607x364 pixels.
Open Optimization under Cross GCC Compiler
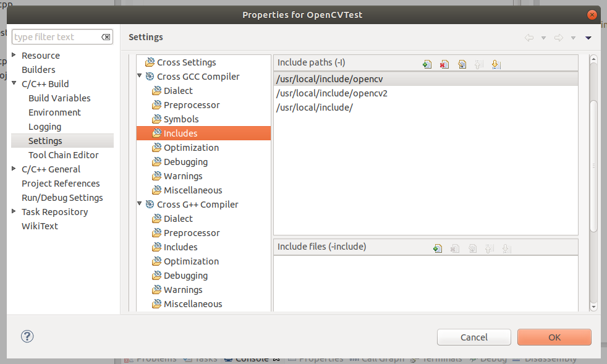(191, 148)
